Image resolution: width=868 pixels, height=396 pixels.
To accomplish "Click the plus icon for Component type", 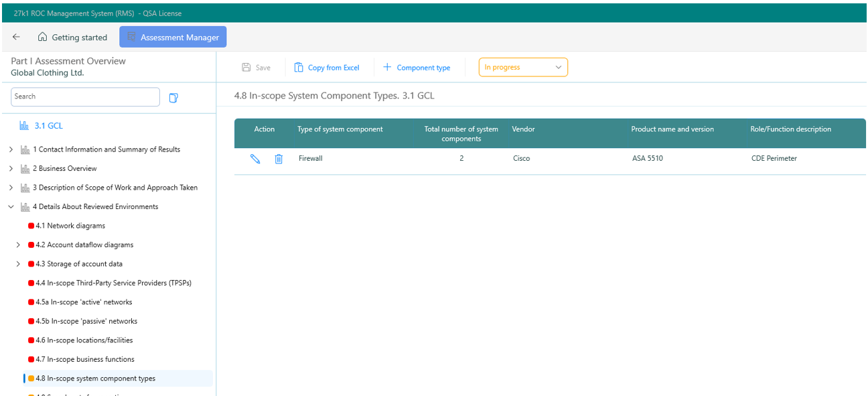I will 386,68.
